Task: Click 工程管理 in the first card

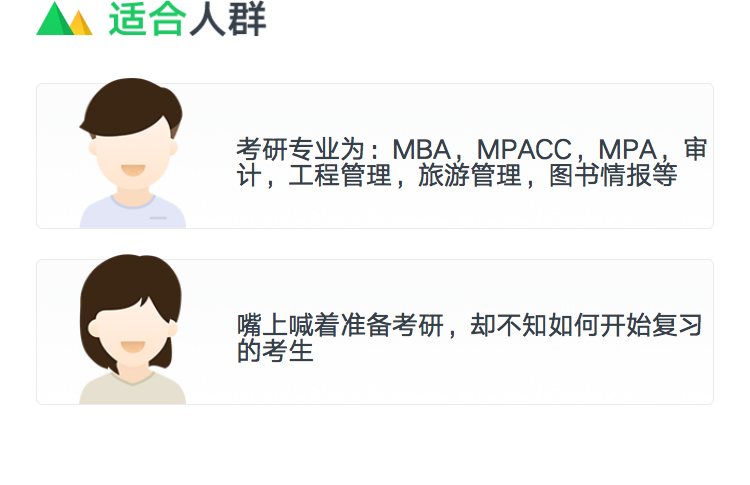Action: click(340, 175)
